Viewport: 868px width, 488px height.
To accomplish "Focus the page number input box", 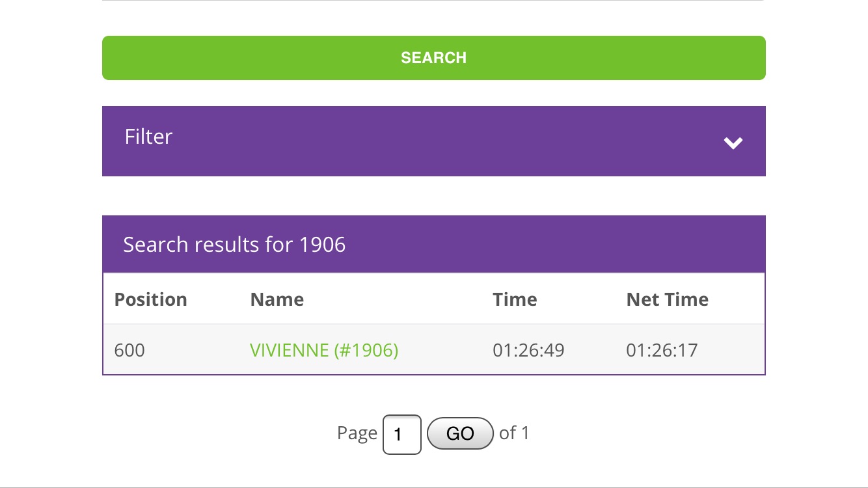I will (x=402, y=434).
